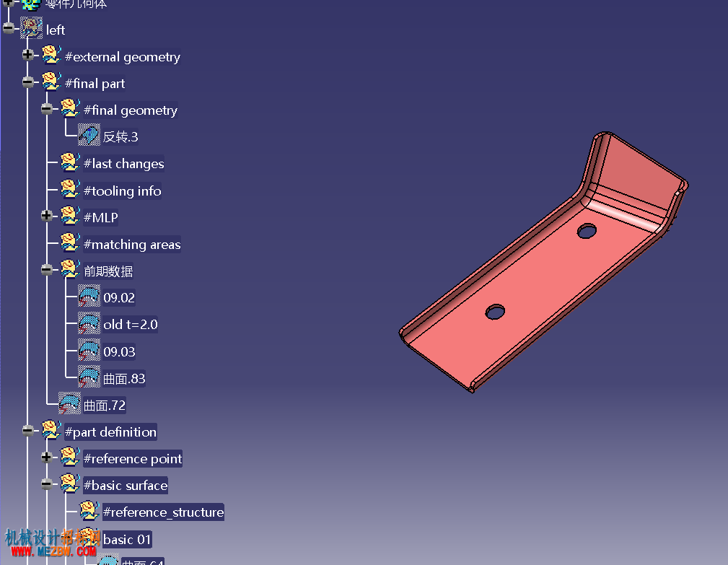728x565 pixels.
Task: Select the 曲面.83 surface icon
Action: [89, 377]
